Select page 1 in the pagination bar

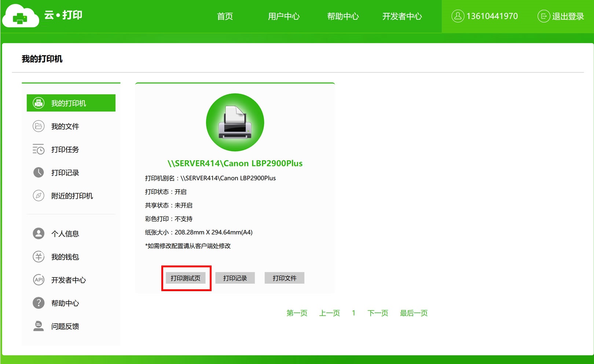pyautogui.click(x=353, y=313)
